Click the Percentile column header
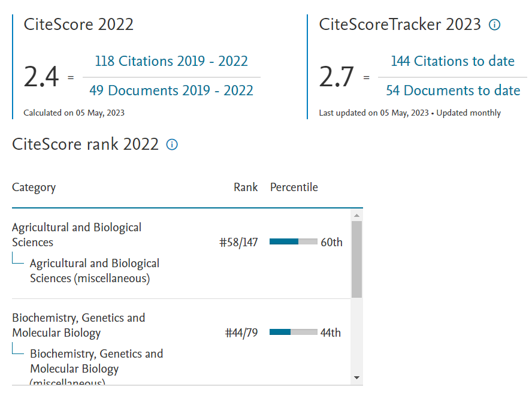The height and width of the screenshot is (402, 532). [294, 188]
